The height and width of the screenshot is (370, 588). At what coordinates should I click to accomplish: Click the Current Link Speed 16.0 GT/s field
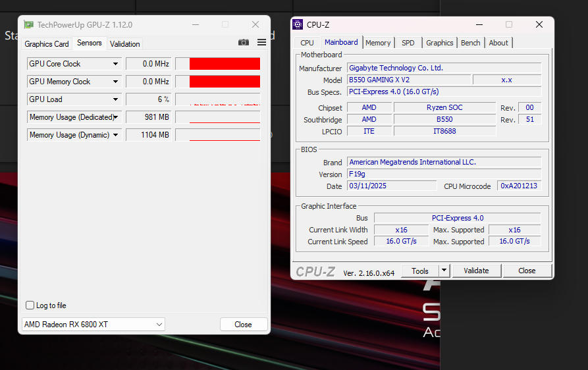[401, 242]
